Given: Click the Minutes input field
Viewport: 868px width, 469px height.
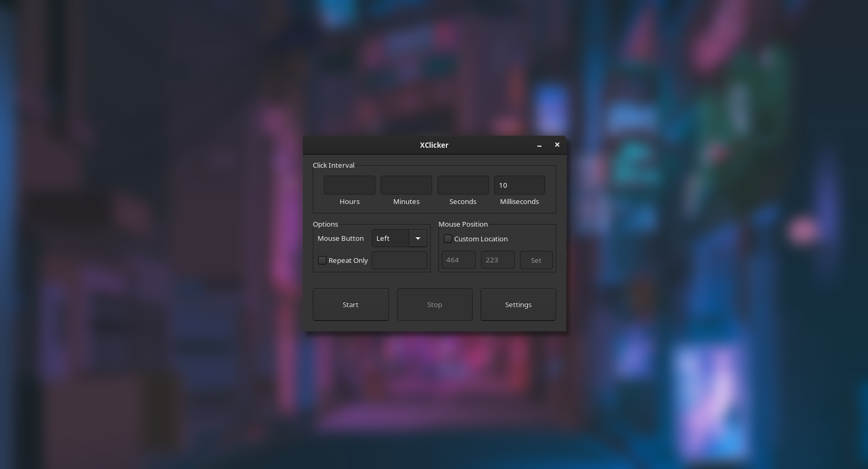Looking at the screenshot, I should 406,185.
